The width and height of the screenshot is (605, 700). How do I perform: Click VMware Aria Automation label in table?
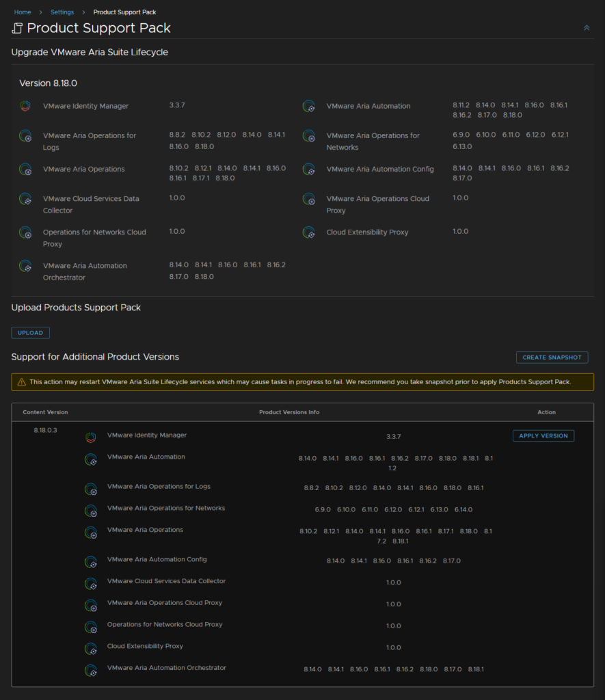click(x=146, y=457)
